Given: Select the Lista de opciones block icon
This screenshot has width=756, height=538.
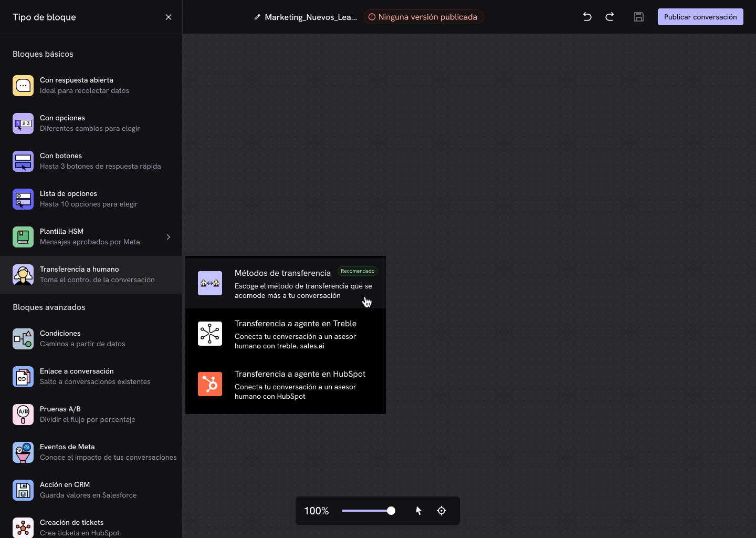Looking at the screenshot, I should 23,199.
